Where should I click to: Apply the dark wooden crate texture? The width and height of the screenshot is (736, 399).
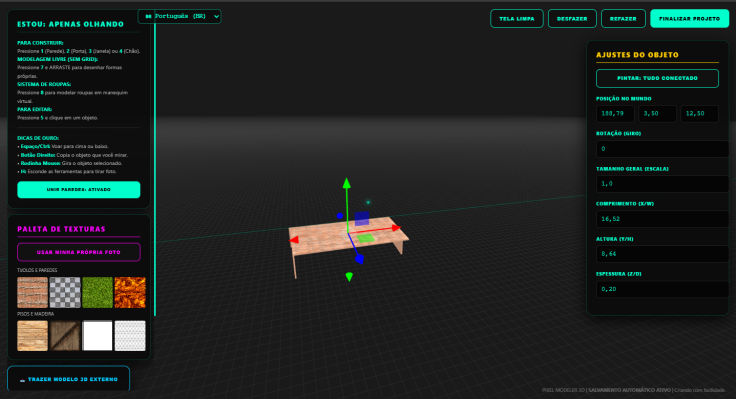[x=65, y=336]
